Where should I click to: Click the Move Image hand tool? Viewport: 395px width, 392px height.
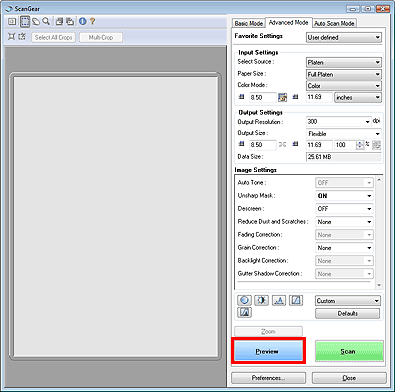[x=36, y=22]
